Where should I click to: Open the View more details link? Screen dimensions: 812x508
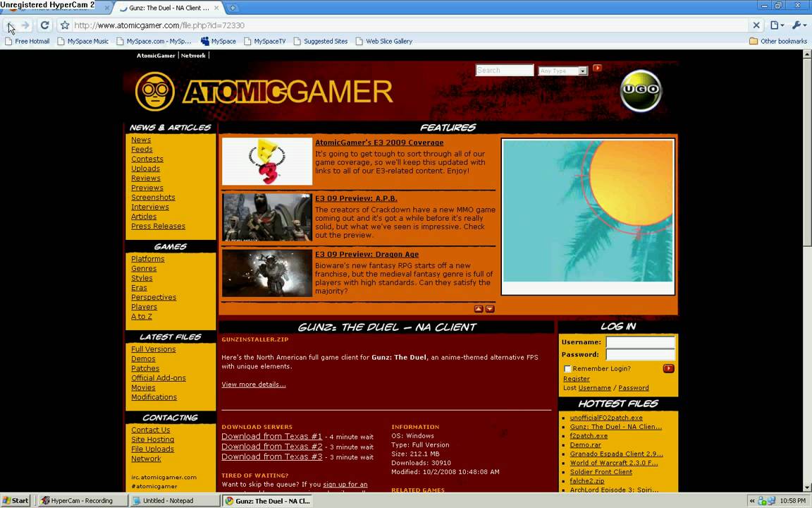coord(254,384)
